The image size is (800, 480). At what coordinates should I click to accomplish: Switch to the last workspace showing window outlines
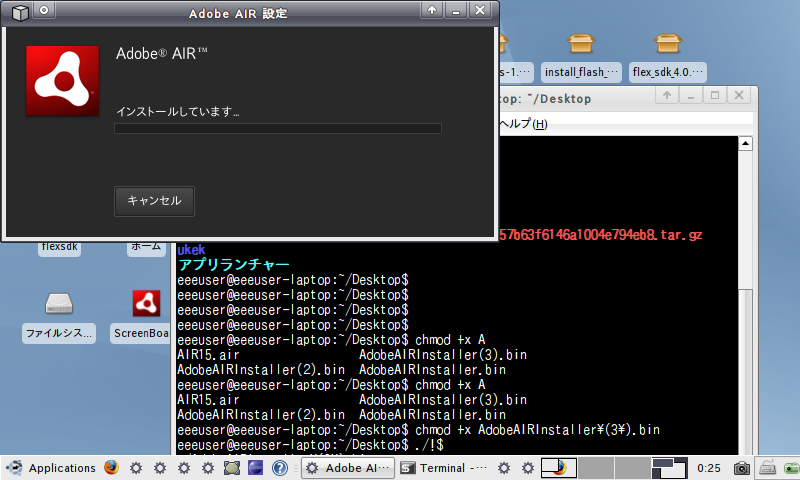(669, 468)
